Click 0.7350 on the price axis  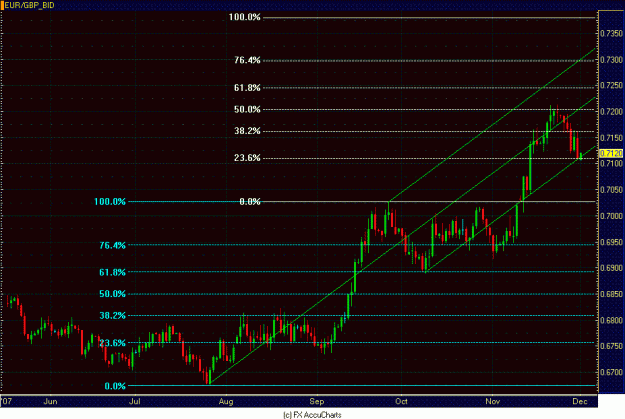611,33
